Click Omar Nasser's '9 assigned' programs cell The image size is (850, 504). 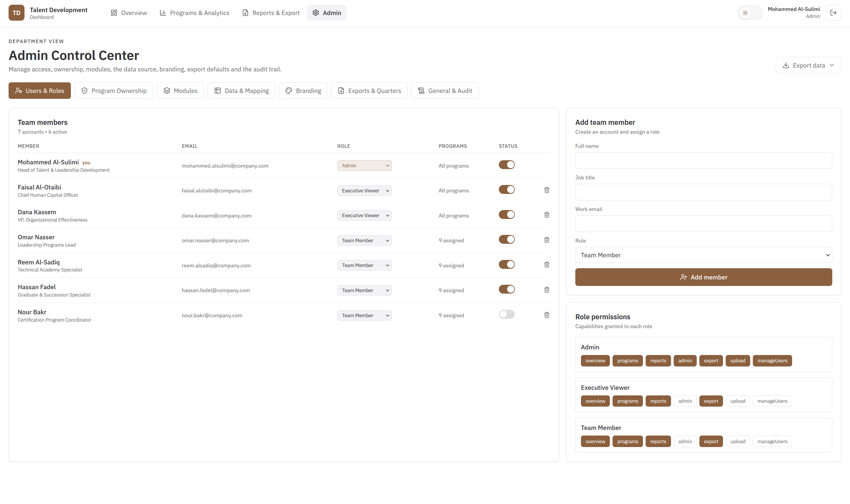click(451, 240)
